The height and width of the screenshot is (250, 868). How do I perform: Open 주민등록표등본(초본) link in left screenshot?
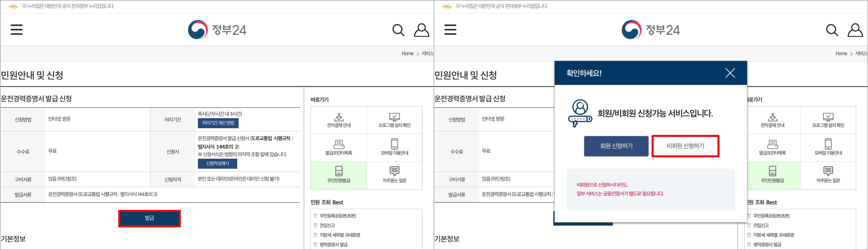pyautogui.click(x=338, y=216)
